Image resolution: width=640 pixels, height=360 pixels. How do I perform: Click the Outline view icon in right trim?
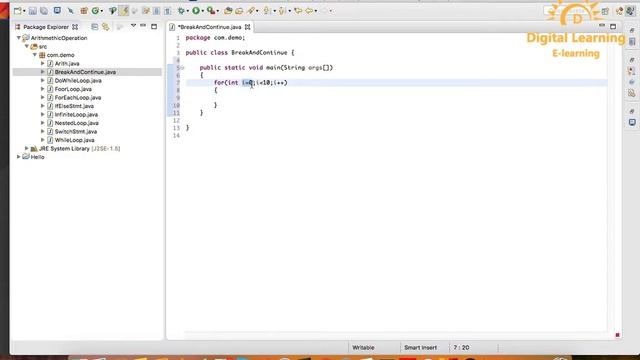pyautogui.click(x=632, y=42)
